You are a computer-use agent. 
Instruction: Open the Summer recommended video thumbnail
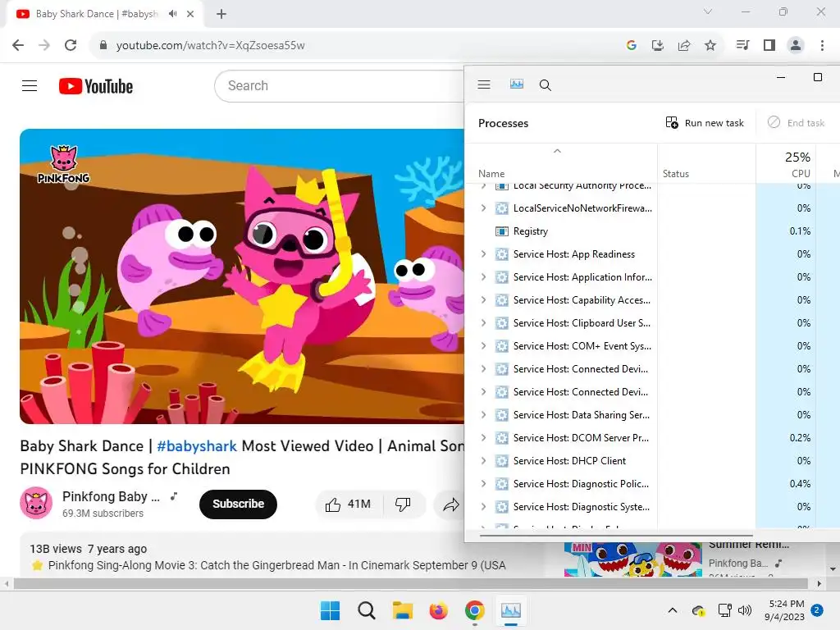[632, 559]
